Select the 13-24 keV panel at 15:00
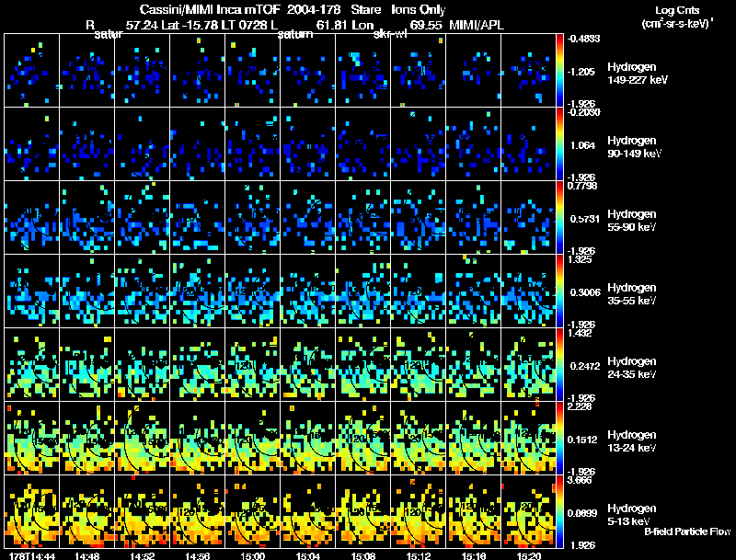The image size is (736, 560). (x=252, y=438)
